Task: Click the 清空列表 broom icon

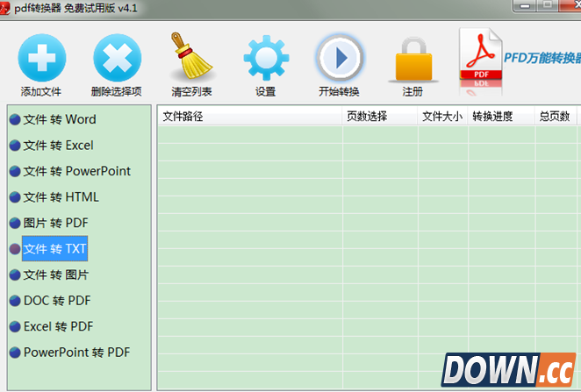Action: (x=190, y=55)
